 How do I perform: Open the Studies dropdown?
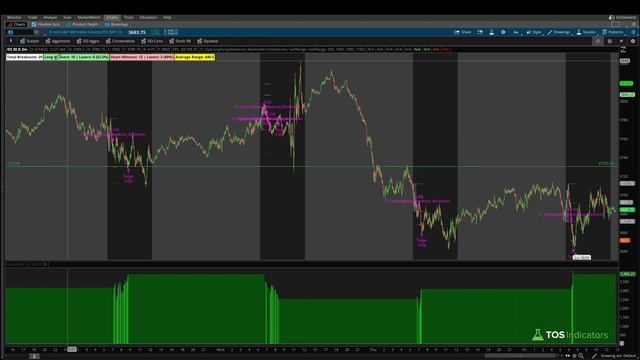pyautogui.click(x=586, y=32)
